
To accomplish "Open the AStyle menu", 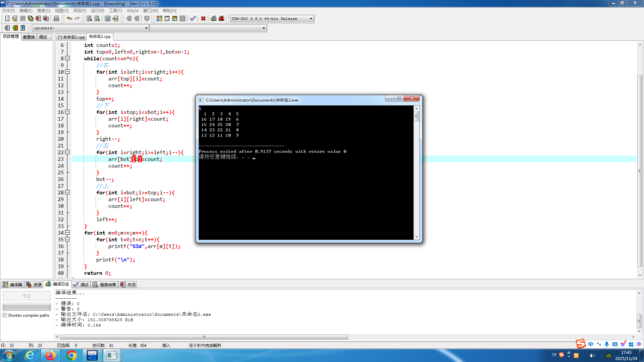I will point(132,11).
